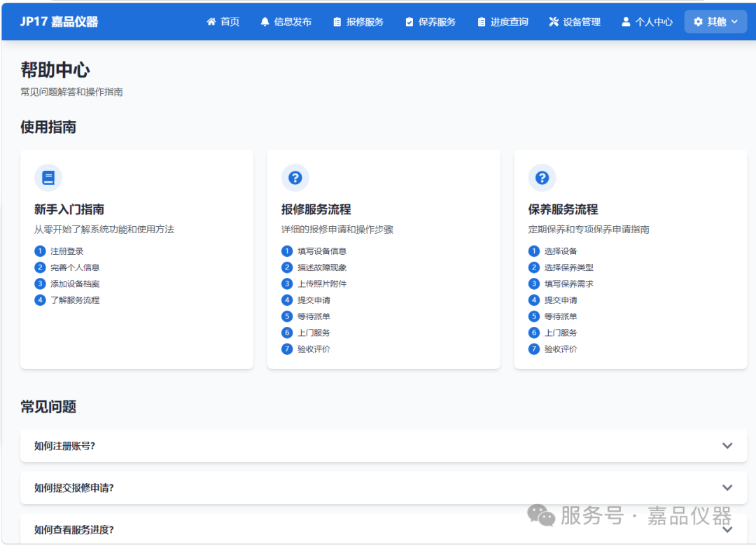Click the bell icon for 信息发布

265,22
